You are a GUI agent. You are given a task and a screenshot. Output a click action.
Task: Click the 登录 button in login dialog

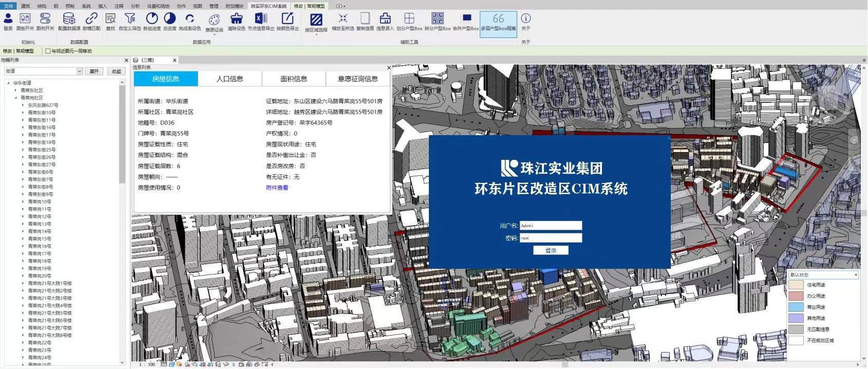coord(551,250)
